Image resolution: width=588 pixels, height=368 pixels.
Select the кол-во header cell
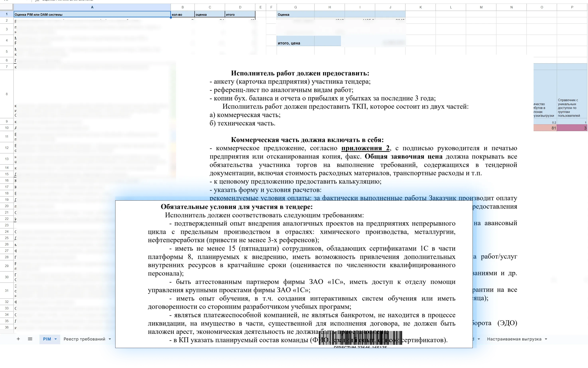(183, 14)
